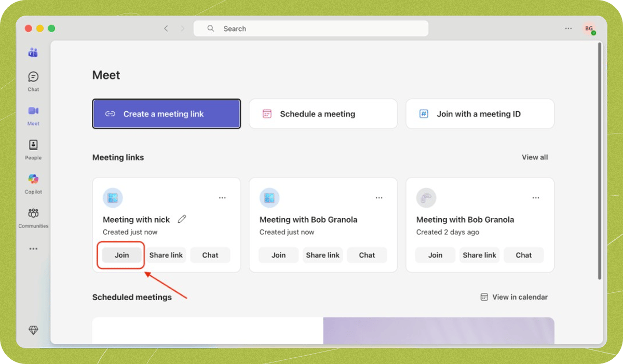Viewport: 623px width, 364px height.
Task: Click avatar icon of meeting created 2 days ago
Action: 426,198
